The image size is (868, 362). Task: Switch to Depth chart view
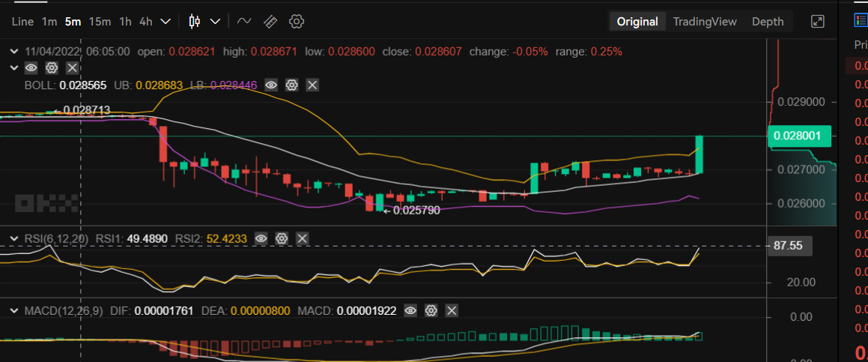point(767,22)
